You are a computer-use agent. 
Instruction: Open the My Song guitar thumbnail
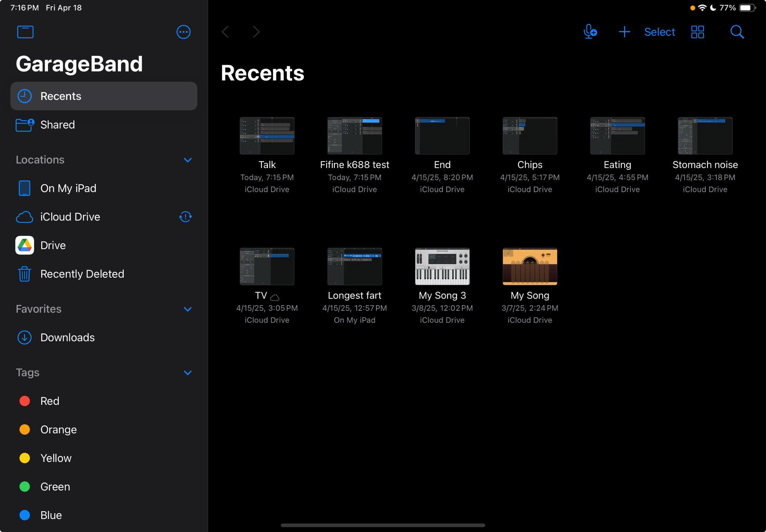(x=530, y=267)
